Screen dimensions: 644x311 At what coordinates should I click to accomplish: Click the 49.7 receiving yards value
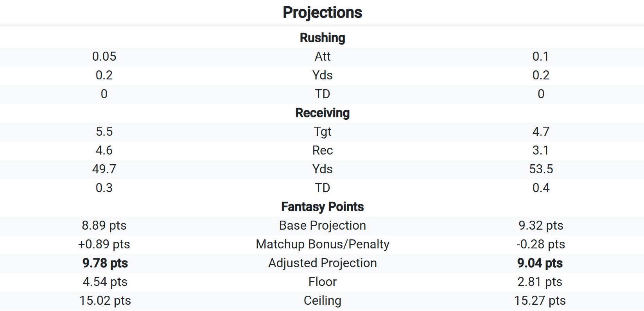click(x=104, y=169)
